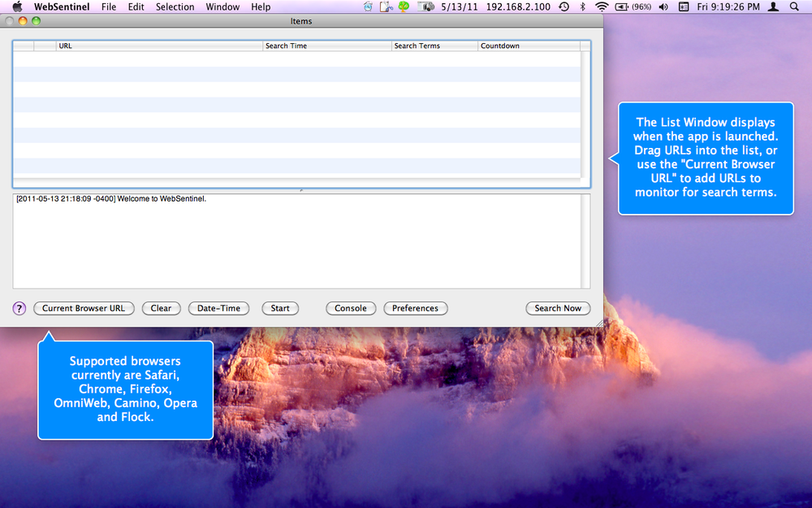Minimize the Items window
812x508 pixels.
point(22,21)
